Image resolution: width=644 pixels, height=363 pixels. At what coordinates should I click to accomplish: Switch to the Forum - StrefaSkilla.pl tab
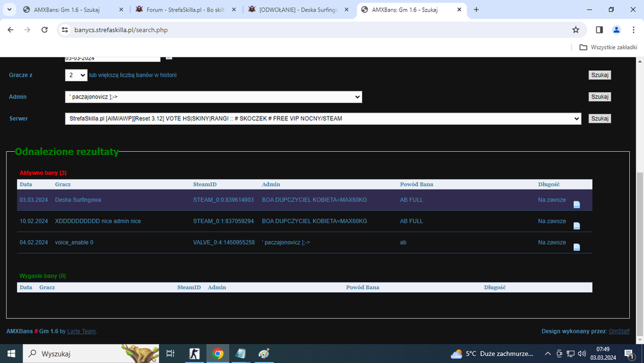(185, 10)
